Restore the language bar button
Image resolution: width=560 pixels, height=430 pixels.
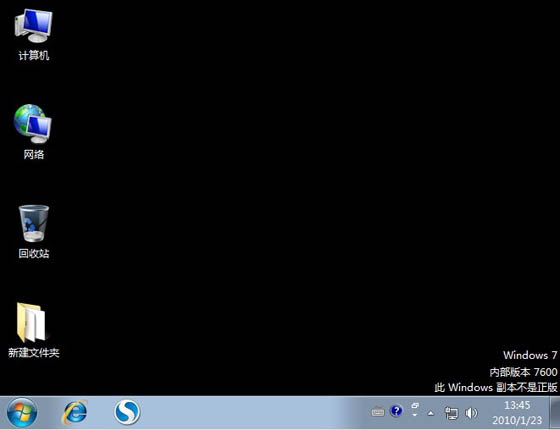coord(415,405)
